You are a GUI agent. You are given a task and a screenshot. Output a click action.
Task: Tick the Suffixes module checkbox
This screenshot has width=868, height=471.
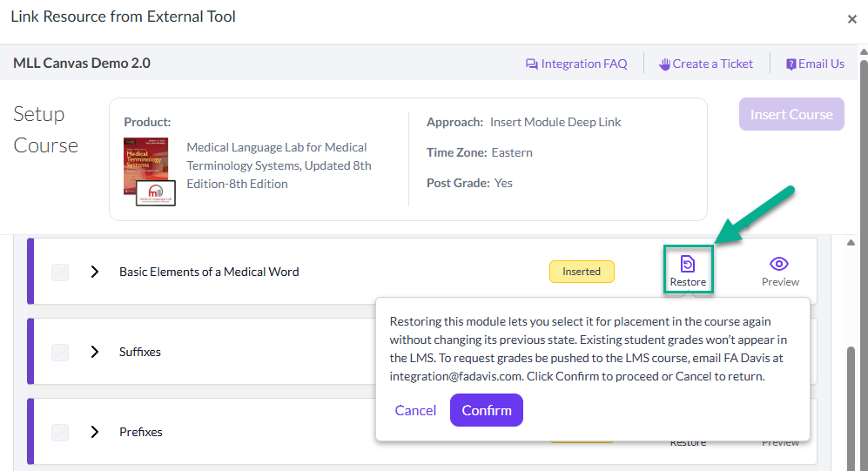click(60, 352)
